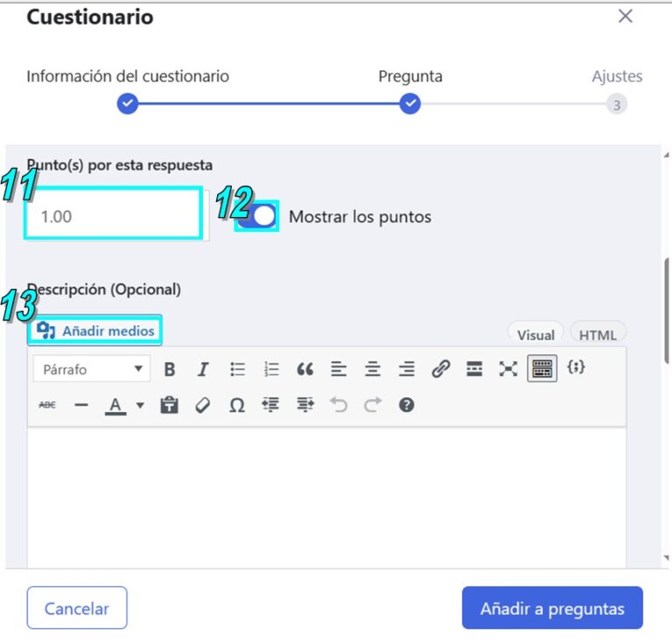Select the text color A swatch
The height and width of the screenshot is (644, 672).
click(115, 405)
